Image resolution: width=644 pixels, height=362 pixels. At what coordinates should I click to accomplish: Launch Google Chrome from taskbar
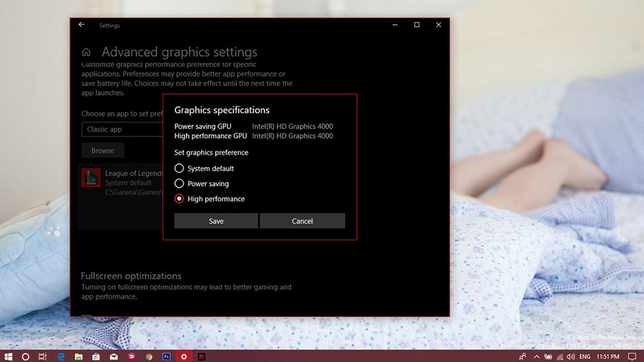149,357
